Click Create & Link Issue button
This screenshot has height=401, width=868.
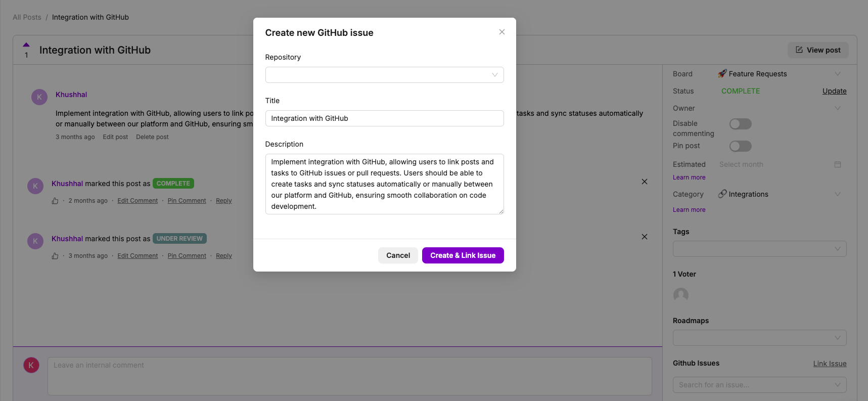[x=463, y=255]
